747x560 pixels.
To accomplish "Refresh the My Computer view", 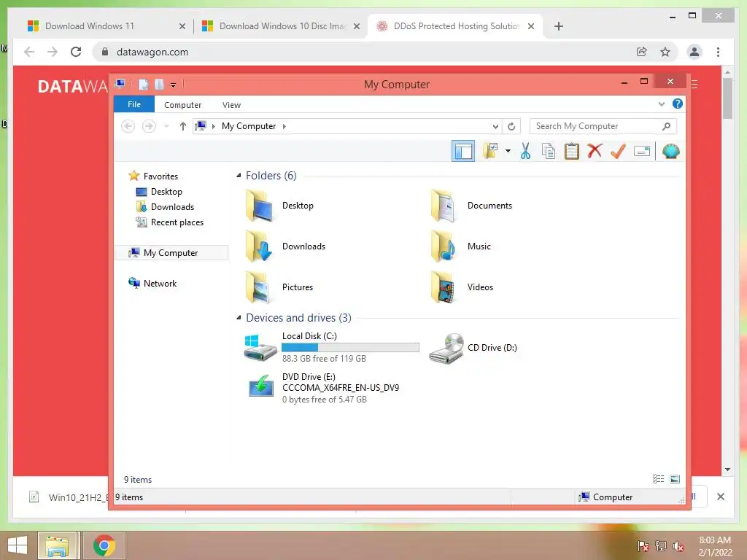I will (511, 126).
